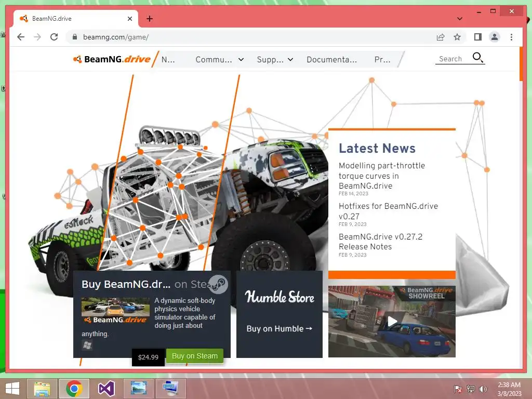
Task: Open the picture viewer taskbar app
Action: [x=138, y=389]
